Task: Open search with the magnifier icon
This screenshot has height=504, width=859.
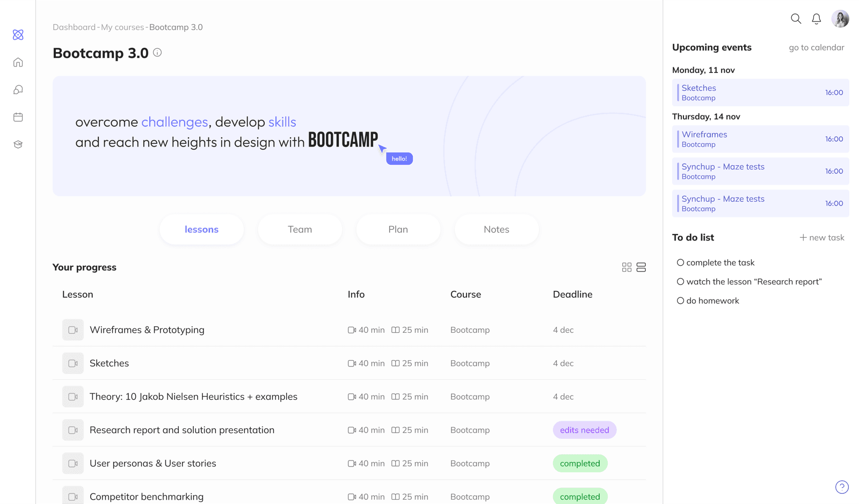Action: point(796,19)
